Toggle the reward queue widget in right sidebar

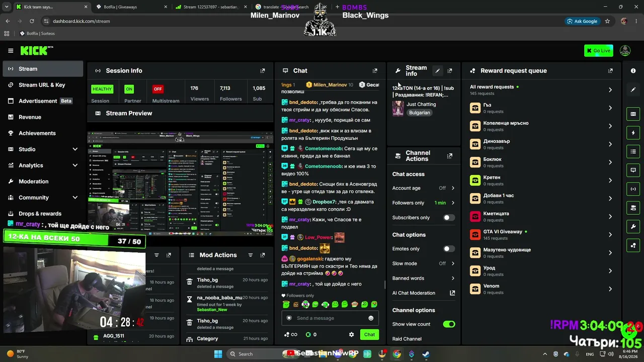click(x=633, y=245)
